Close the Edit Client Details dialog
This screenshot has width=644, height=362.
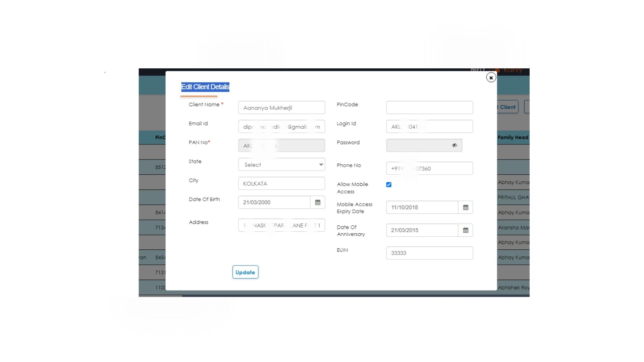tap(491, 78)
